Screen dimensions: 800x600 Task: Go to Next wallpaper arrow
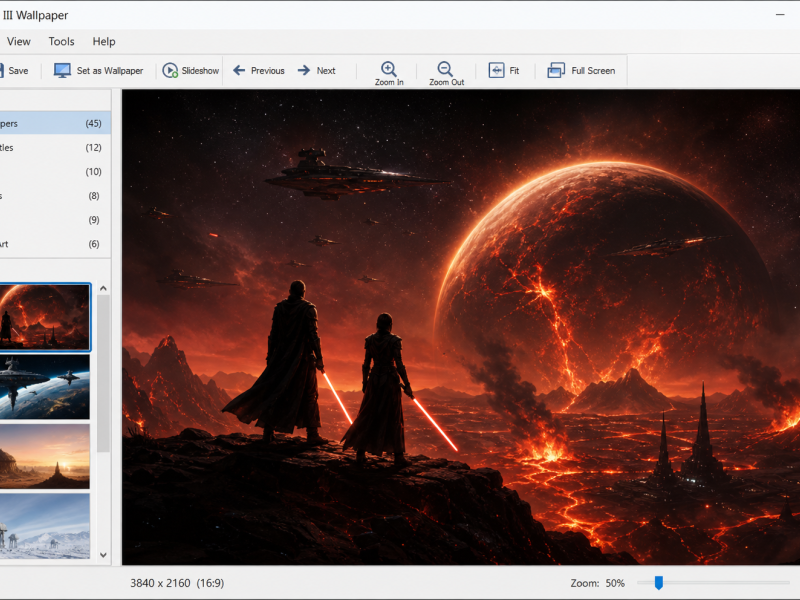(304, 70)
